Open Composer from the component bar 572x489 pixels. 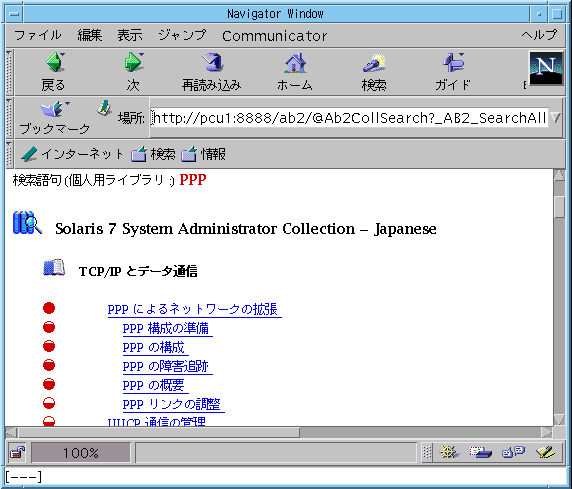point(545,453)
